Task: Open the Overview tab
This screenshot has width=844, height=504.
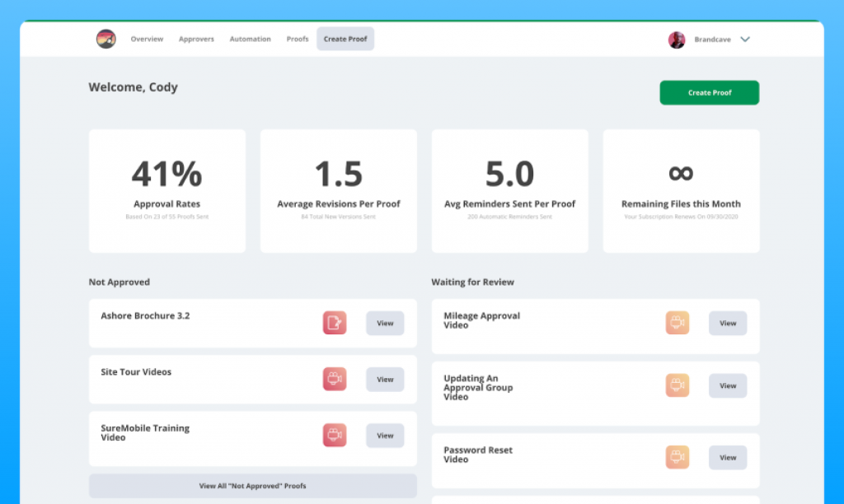Action: 147,40
